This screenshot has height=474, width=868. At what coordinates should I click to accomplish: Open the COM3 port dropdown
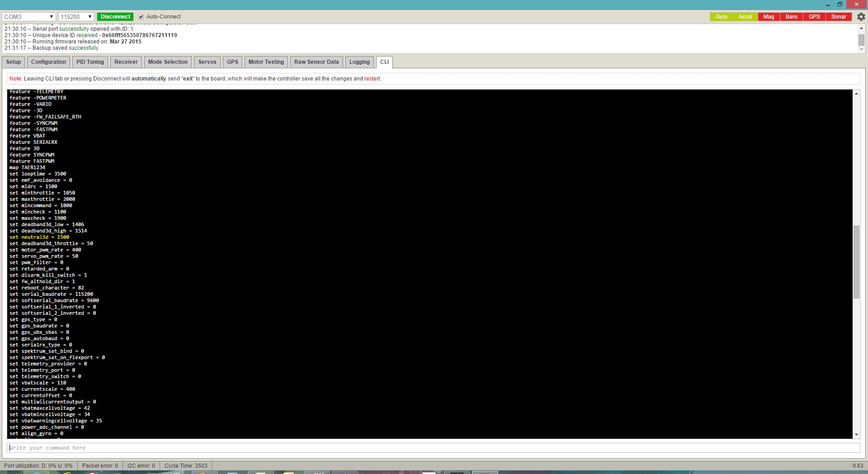click(28, 17)
